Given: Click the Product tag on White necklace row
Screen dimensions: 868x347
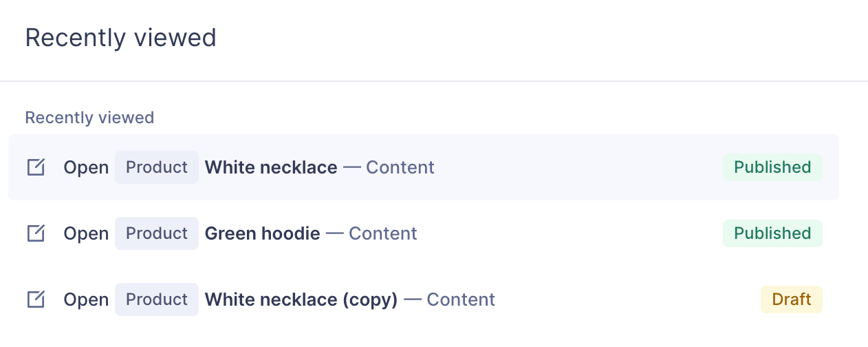Looking at the screenshot, I should click(157, 167).
